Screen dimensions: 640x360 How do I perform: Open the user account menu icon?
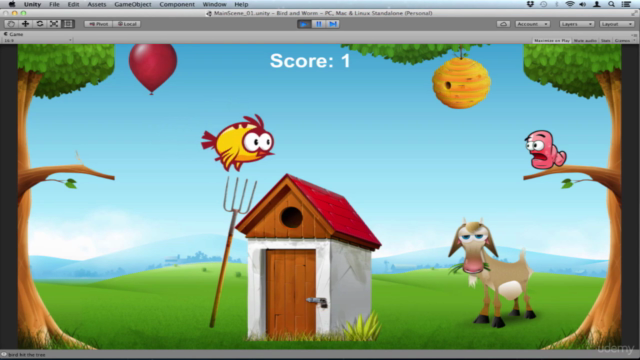click(597, 4)
